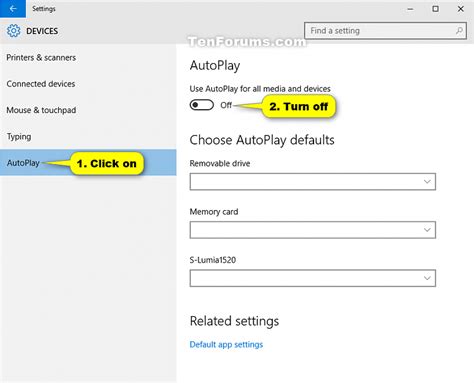Screen dimensions: 474x383
Task: Open the Memory card dropdown
Action: (313, 230)
